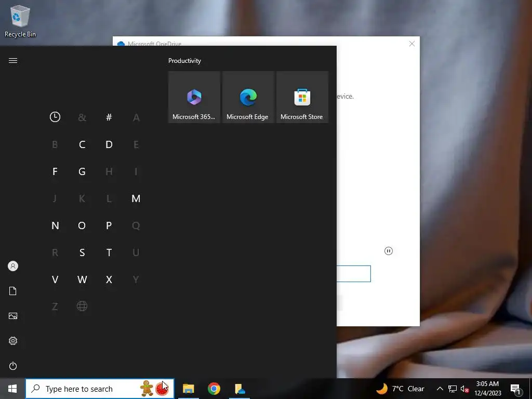
Task: Open File Explorer from taskbar
Action: (188, 389)
